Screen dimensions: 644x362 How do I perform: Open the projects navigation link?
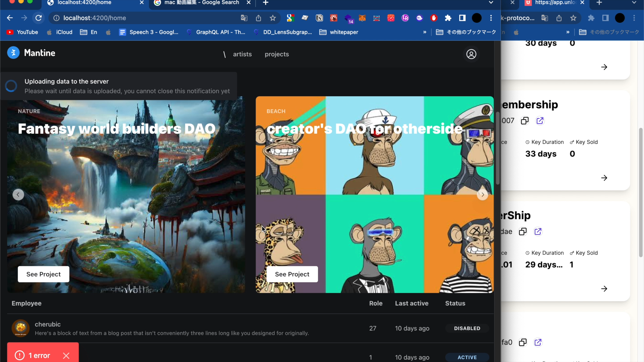[277, 54]
